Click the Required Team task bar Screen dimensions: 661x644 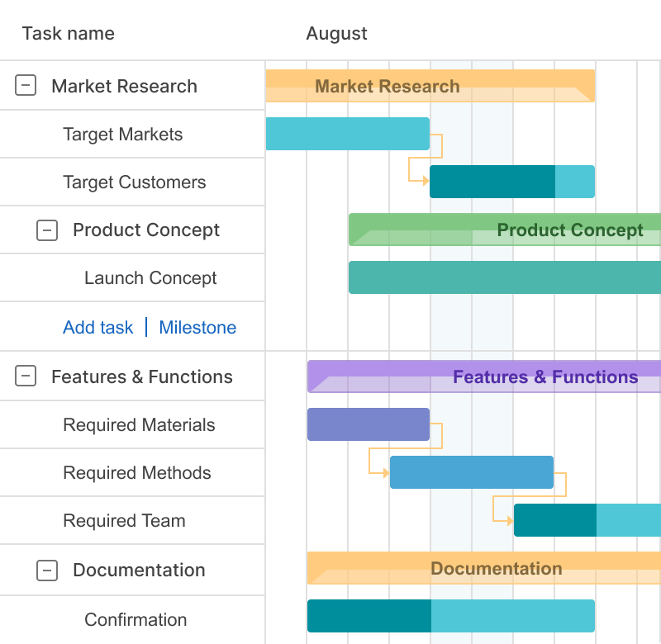click(578, 520)
